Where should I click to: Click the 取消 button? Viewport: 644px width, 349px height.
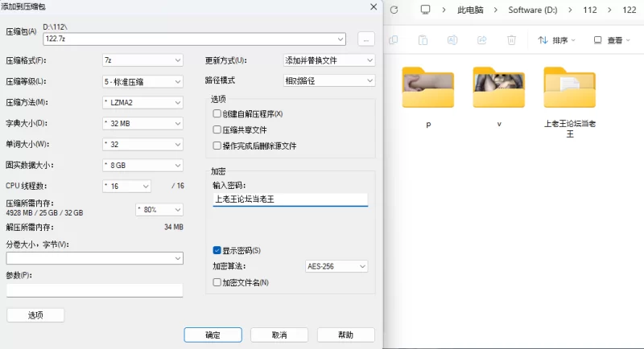coord(279,335)
